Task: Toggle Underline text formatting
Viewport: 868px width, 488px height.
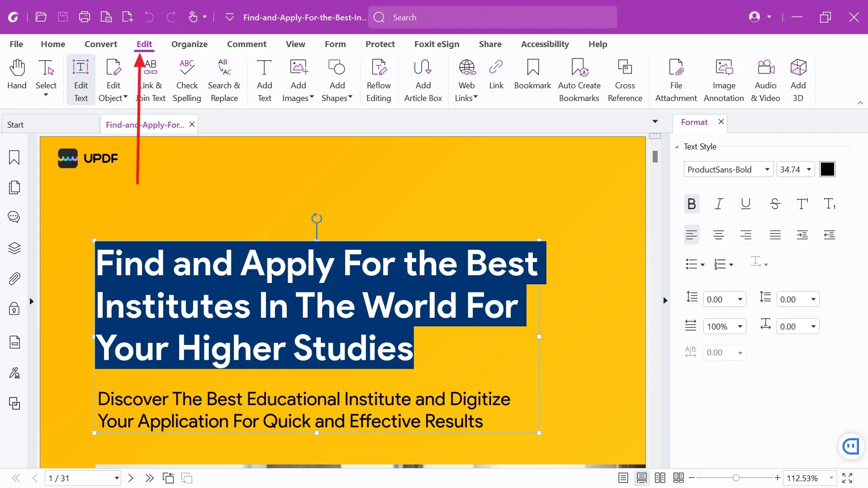Action: [745, 204]
